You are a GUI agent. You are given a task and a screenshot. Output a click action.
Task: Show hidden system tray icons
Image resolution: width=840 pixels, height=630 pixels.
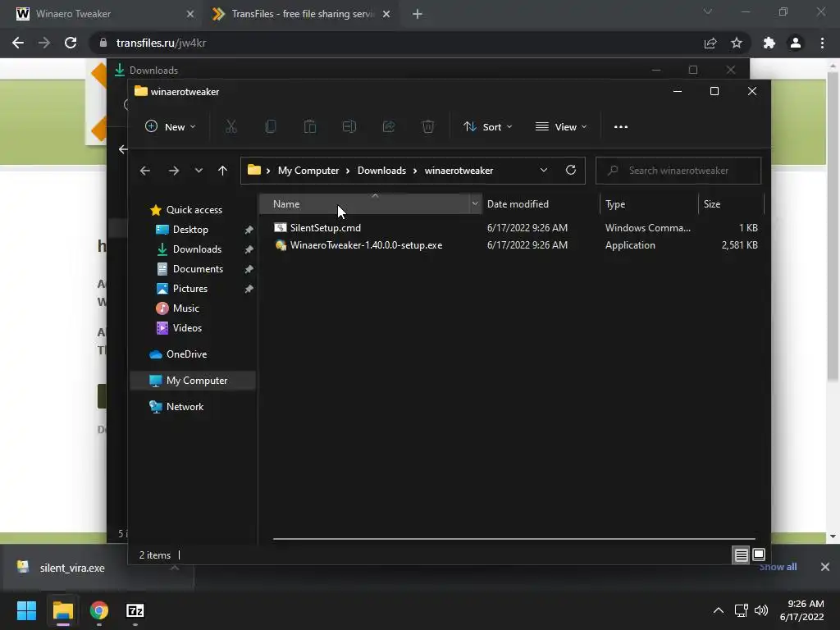719,610
